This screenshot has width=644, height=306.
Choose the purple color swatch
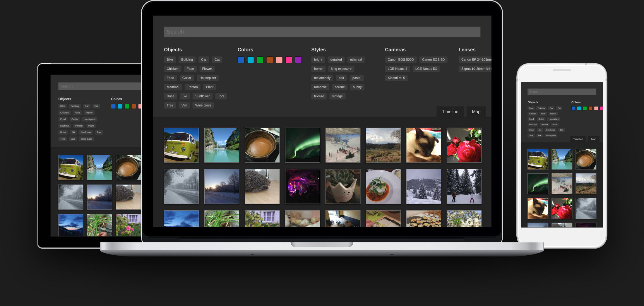[298, 60]
